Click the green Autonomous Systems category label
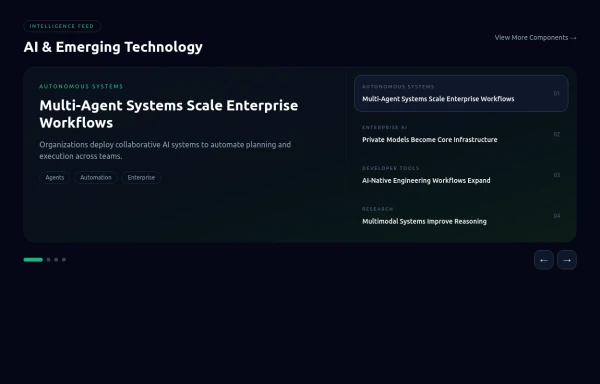The image size is (600, 384). tap(81, 86)
